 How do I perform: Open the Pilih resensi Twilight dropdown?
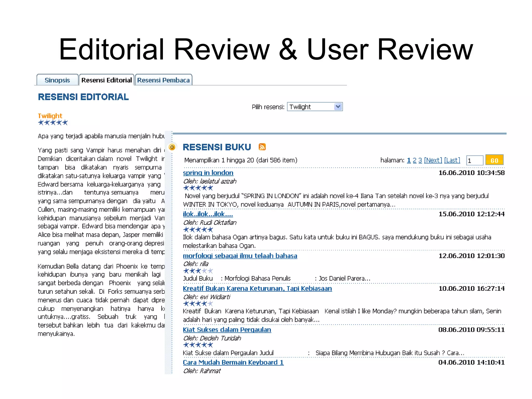coord(315,107)
